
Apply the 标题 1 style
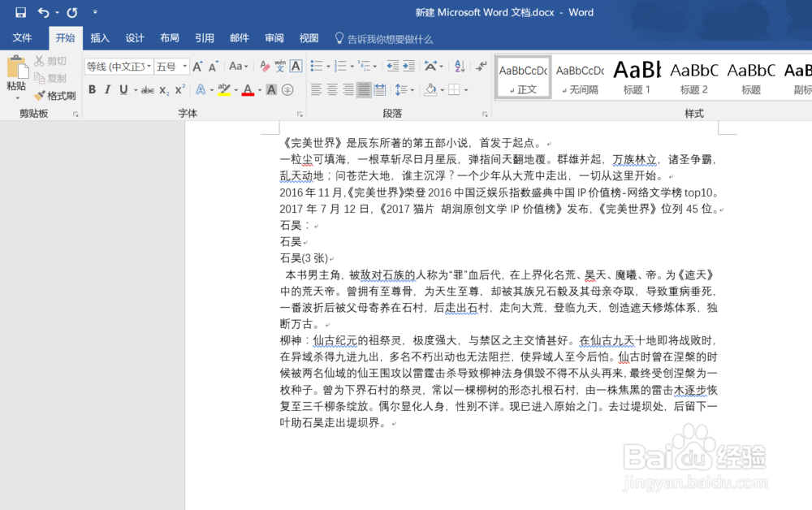tap(637, 78)
